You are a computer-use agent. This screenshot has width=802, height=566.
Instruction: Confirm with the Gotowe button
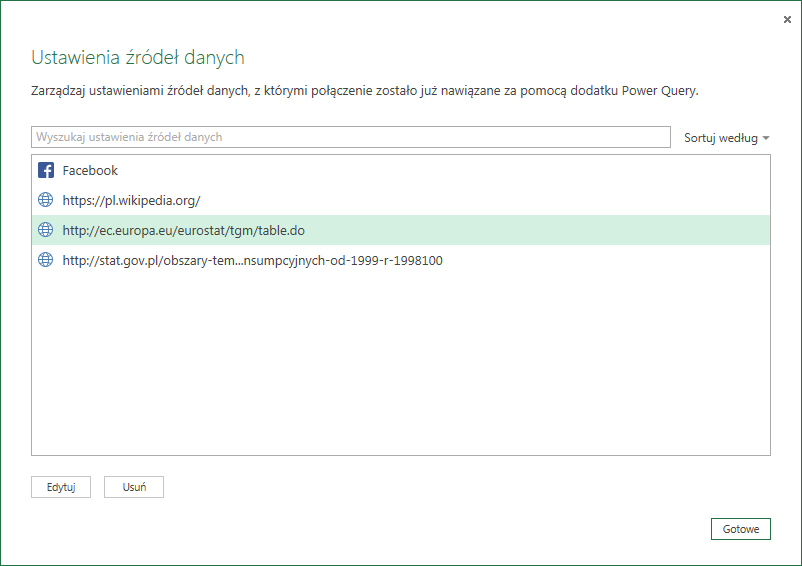click(740, 529)
